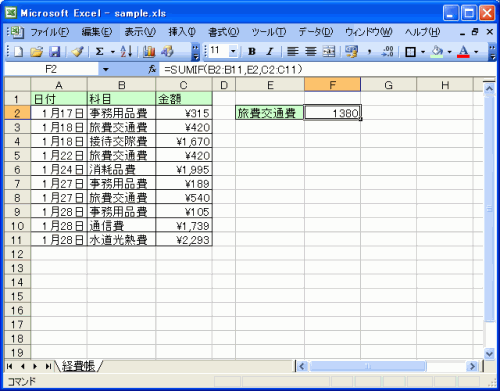Click the horizontal scrollbar left arrow
This screenshot has height=391, width=500.
(x=302, y=366)
